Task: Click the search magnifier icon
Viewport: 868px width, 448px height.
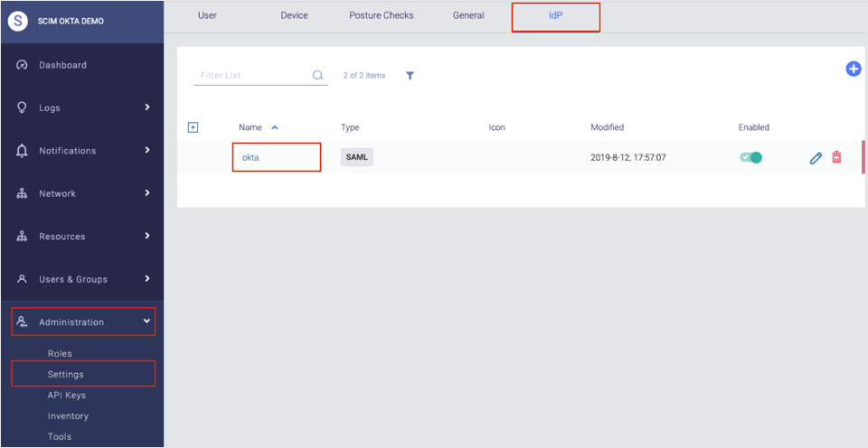Action: [317, 76]
